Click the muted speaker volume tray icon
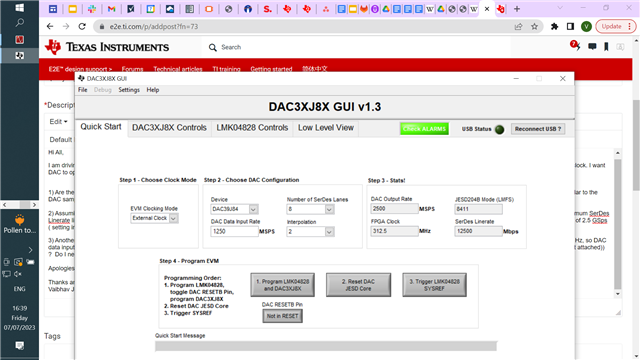The height and width of the screenshot is (360, 640). click(x=18, y=274)
